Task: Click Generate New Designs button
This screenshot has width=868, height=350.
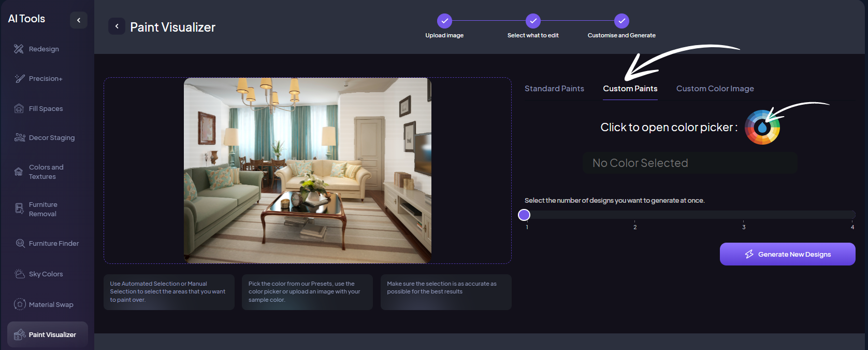Action: (787, 254)
